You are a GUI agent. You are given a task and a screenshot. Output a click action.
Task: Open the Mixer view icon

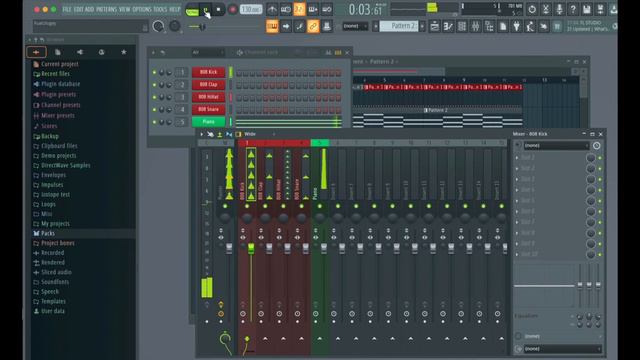(x=476, y=27)
